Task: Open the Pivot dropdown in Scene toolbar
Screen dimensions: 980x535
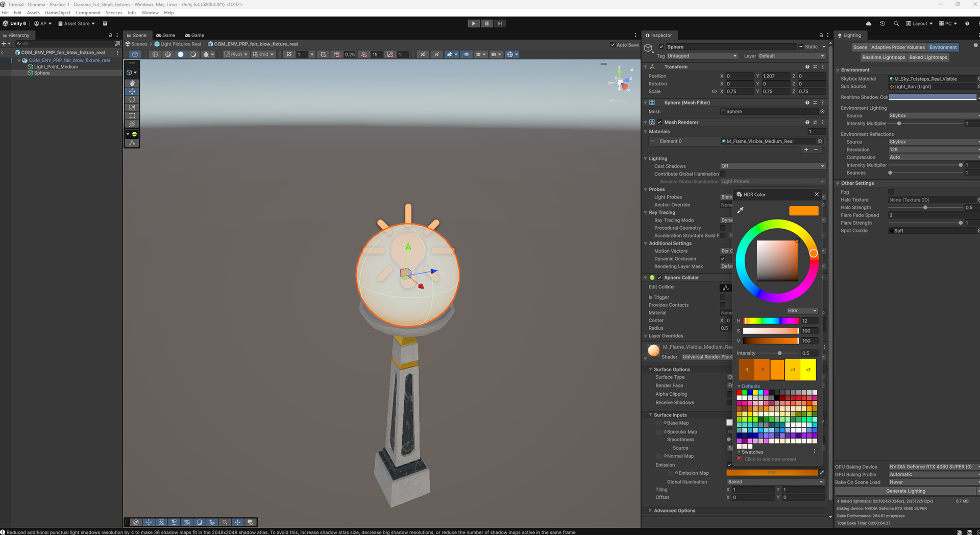Action: [x=236, y=54]
